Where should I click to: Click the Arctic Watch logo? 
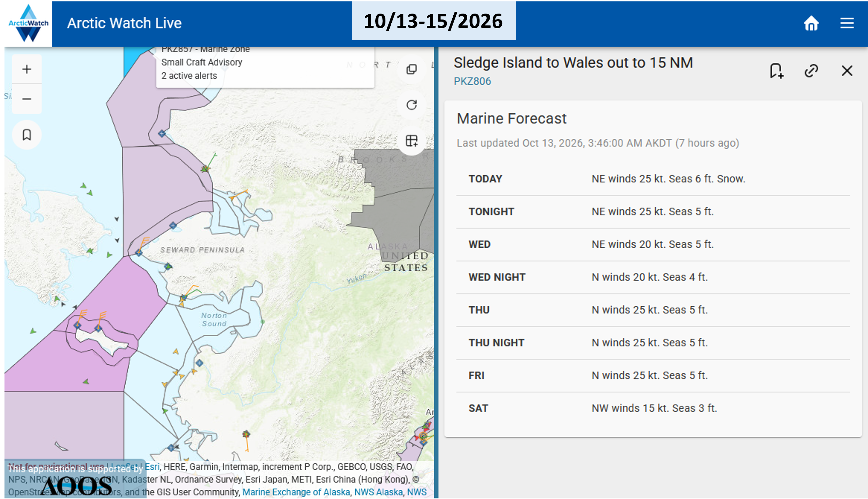point(29,24)
